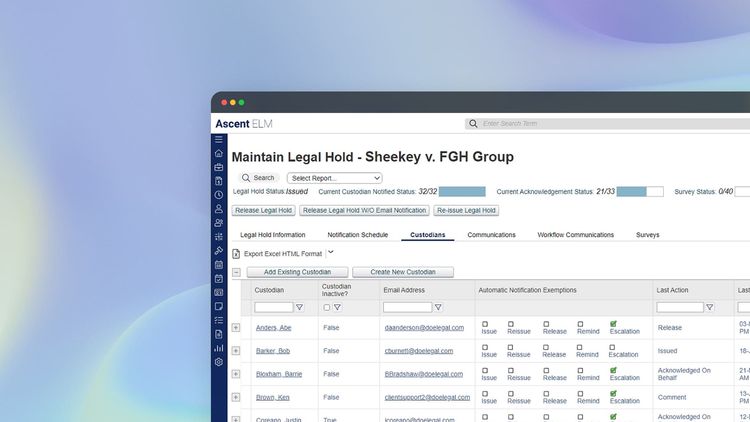Open the briefcase icon in sidebar
Screen dimensions: 750x422
tap(219, 167)
